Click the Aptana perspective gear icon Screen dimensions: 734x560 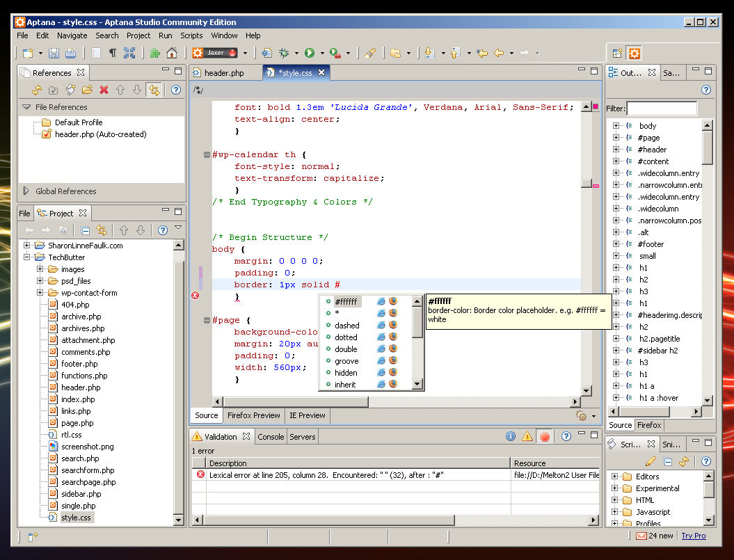click(x=634, y=53)
